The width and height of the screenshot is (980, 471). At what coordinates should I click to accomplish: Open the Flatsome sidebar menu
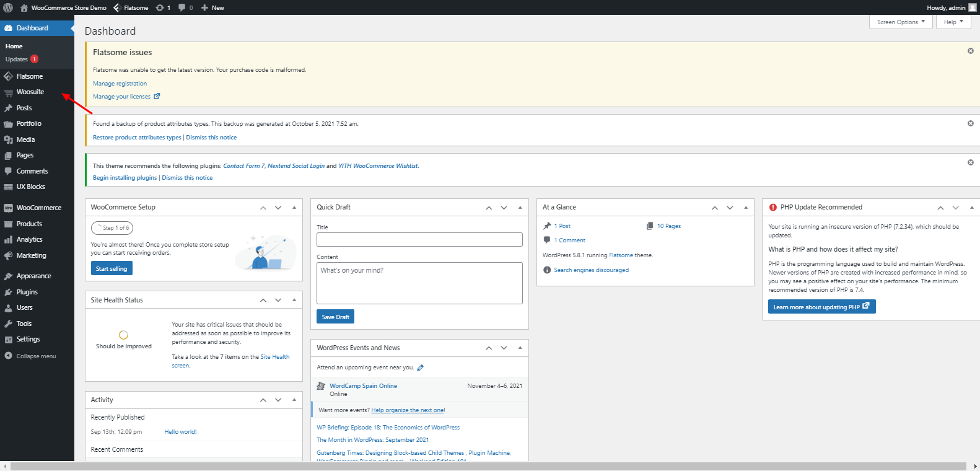(37, 76)
